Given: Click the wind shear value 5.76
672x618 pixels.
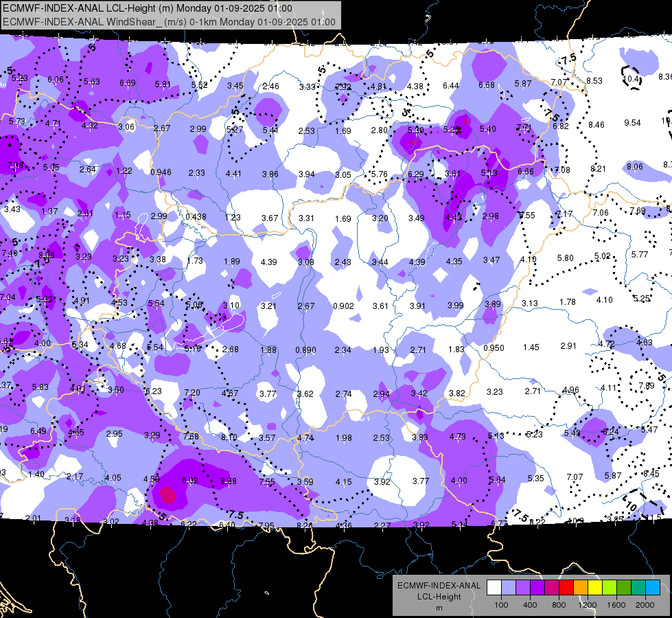Looking at the screenshot, I should [380, 174].
